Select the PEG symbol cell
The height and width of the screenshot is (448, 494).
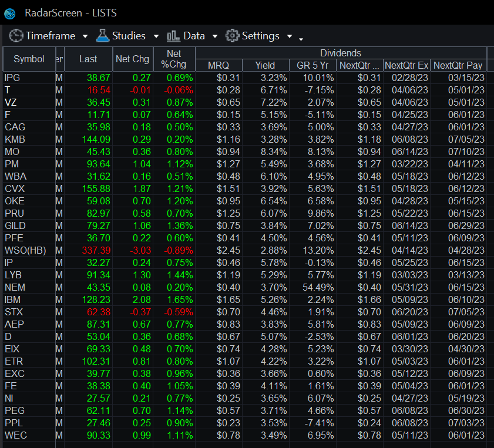29,410
